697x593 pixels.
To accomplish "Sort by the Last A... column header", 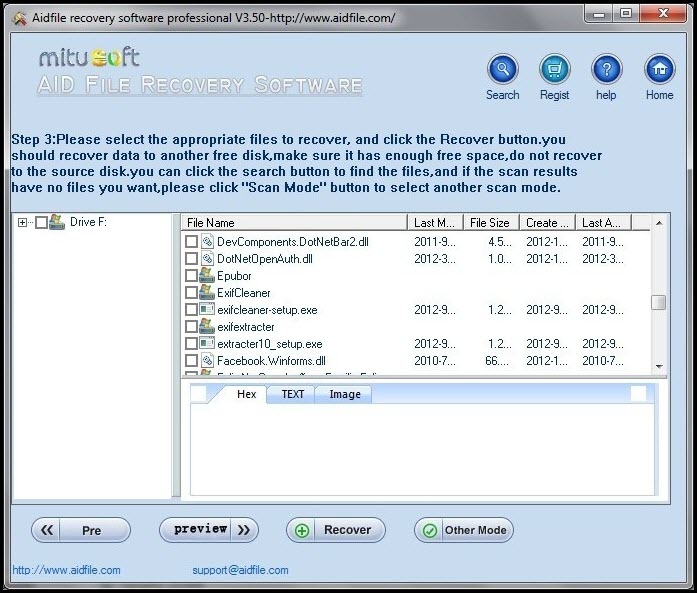I will [603, 223].
